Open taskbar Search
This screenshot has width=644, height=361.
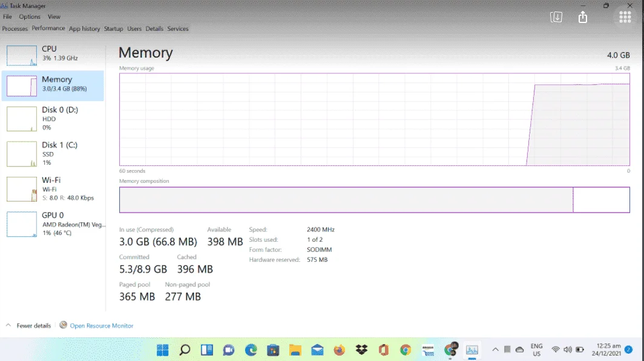tap(185, 350)
